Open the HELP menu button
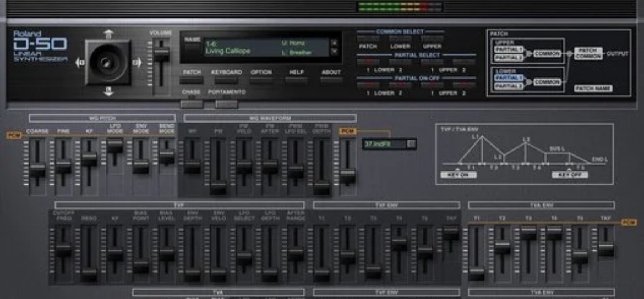The width and height of the screenshot is (644, 299). pos(297,80)
